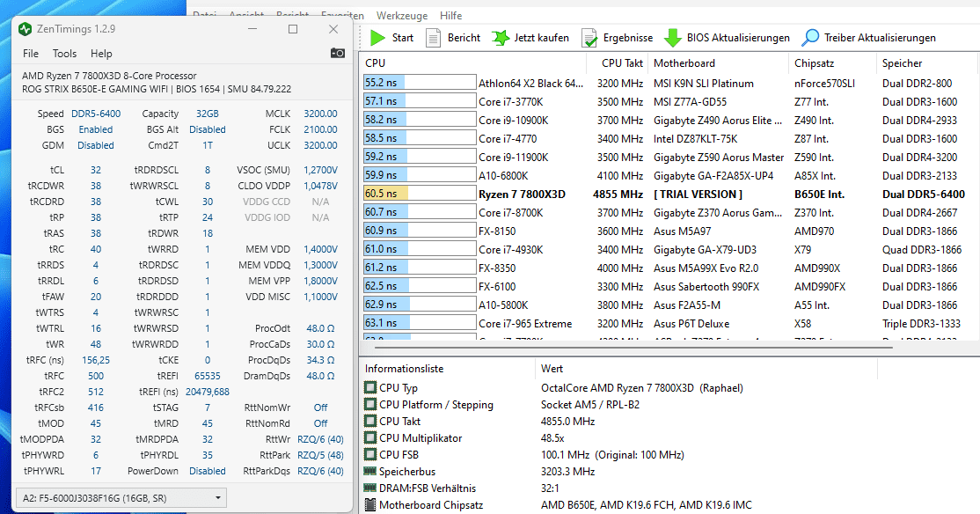This screenshot has height=514, width=980.
Task: Click the BIOS Aktualisierungen button label
Action: 738,38
